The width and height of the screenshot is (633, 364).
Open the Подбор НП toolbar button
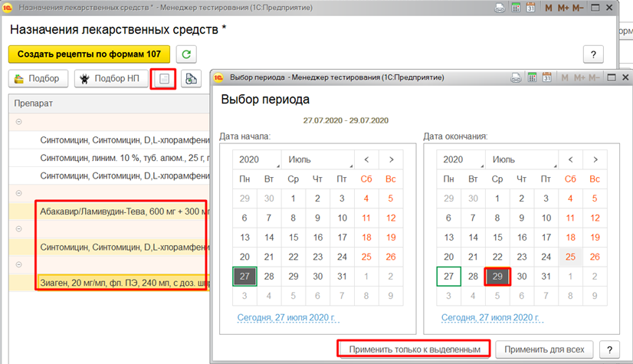click(113, 79)
